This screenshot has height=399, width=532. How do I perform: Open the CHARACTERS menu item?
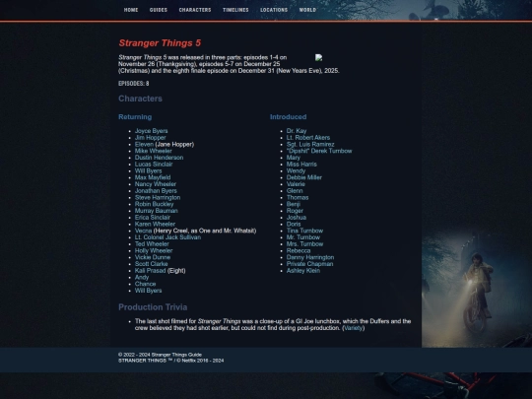tap(195, 10)
